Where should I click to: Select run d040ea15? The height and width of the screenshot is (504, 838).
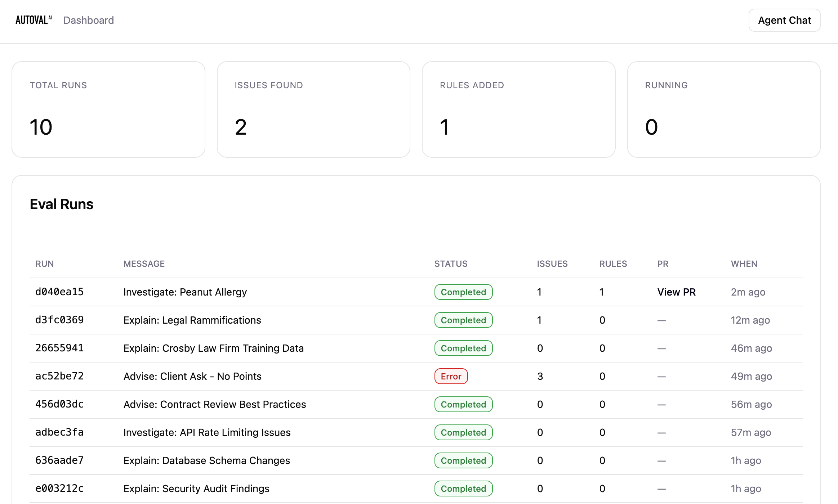(x=59, y=292)
